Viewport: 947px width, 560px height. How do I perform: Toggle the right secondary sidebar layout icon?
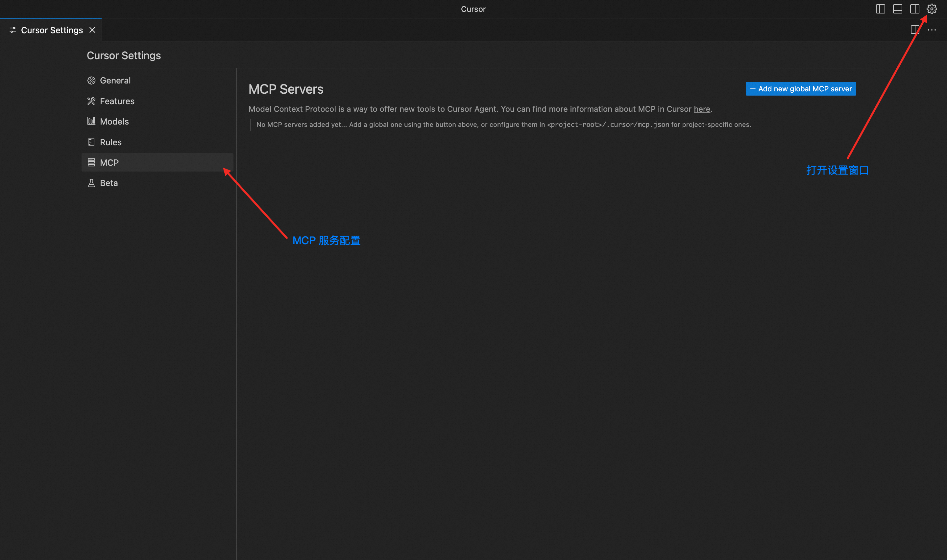click(914, 9)
